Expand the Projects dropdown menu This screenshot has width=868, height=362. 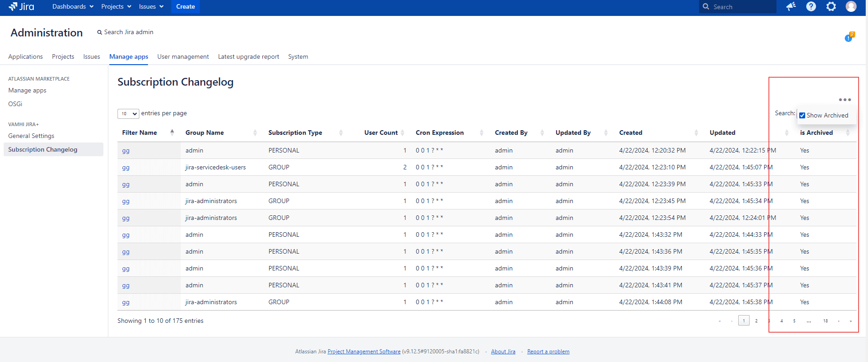pyautogui.click(x=116, y=6)
